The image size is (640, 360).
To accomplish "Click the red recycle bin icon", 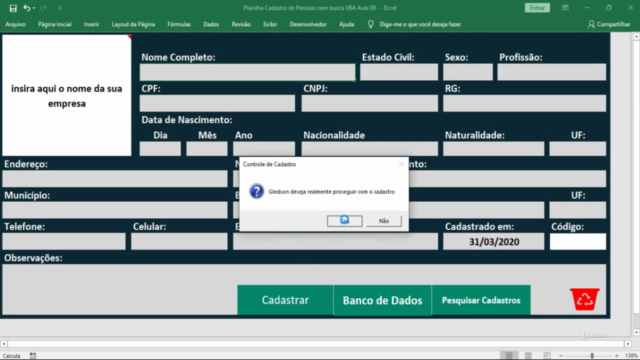I will (x=584, y=299).
